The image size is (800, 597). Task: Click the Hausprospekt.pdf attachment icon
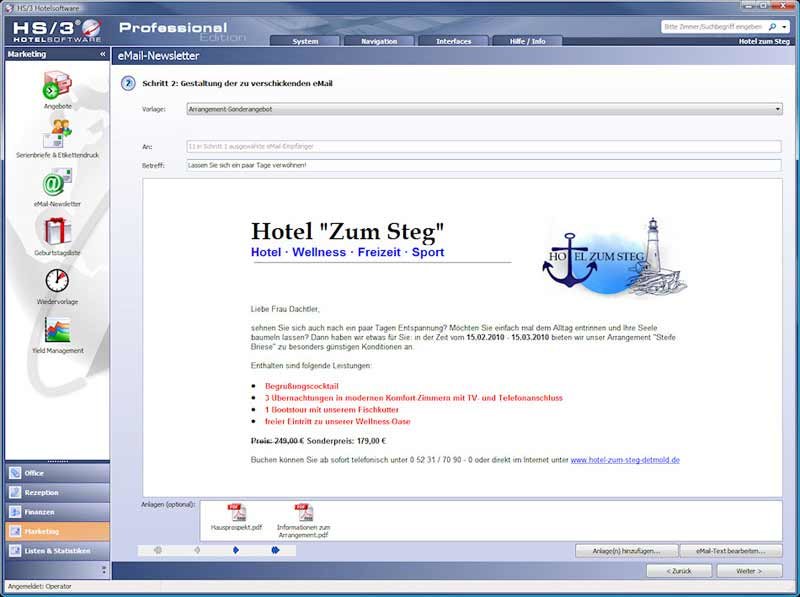point(236,512)
